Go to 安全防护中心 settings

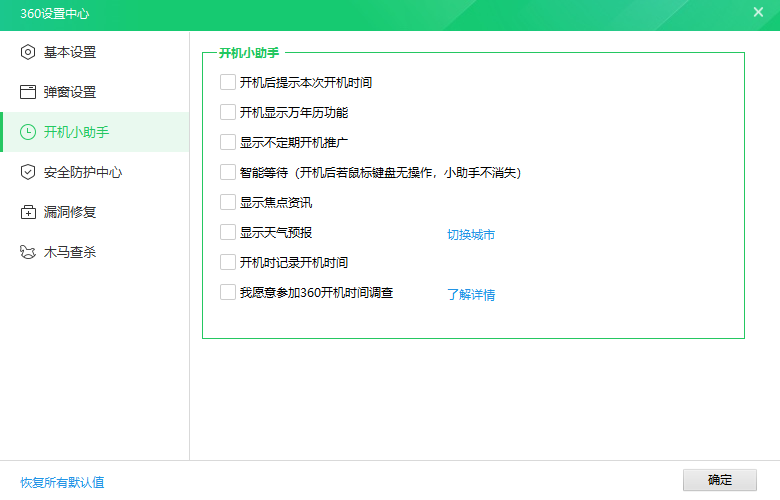click(x=95, y=172)
